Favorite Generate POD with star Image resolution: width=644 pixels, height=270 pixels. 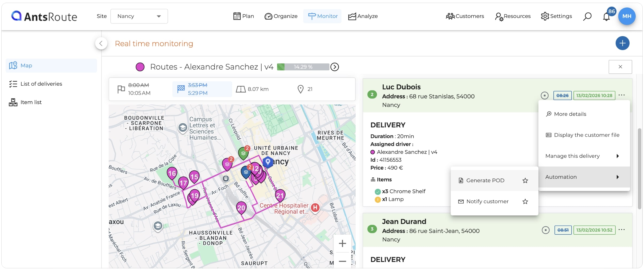[x=525, y=181]
